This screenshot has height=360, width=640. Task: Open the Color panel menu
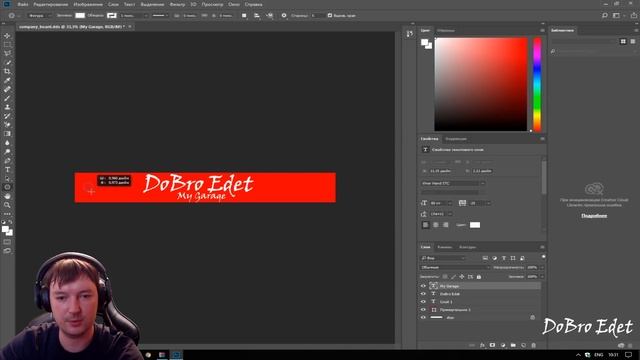542,31
